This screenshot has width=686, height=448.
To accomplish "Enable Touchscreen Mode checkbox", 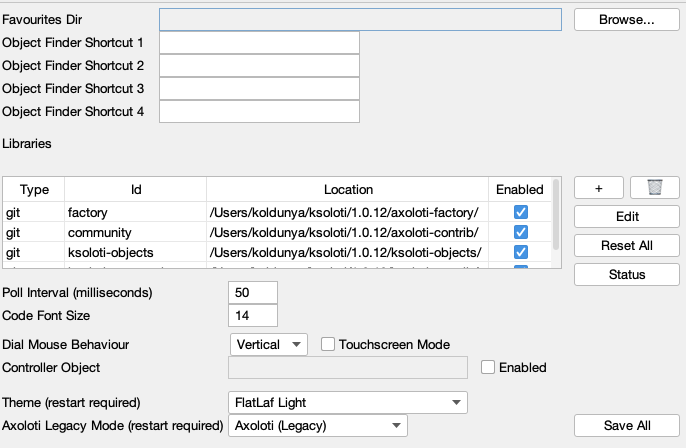I will point(327,344).
